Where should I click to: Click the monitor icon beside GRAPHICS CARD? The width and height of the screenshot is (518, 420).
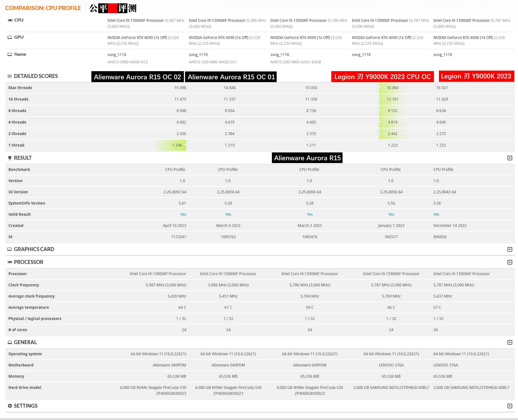10,249
